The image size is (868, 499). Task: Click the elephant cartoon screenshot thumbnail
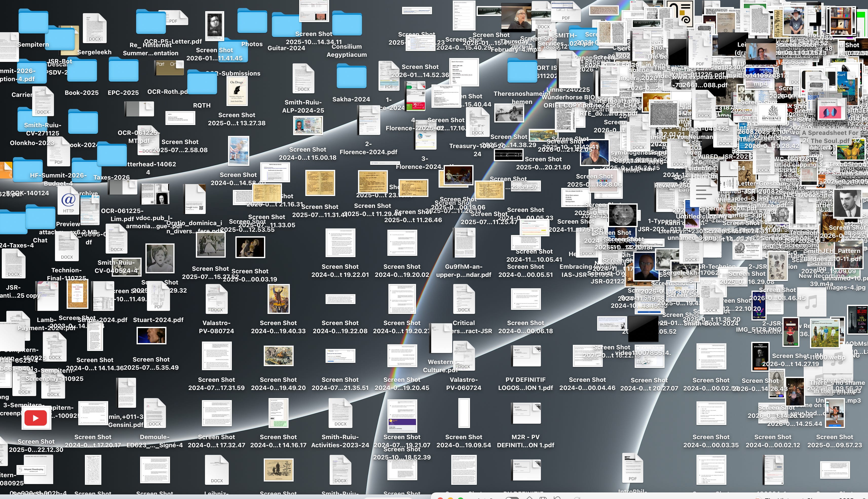tap(278, 356)
